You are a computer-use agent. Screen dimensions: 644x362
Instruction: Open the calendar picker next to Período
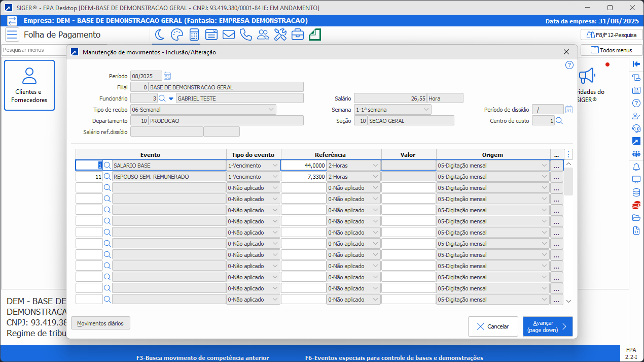[x=167, y=76]
